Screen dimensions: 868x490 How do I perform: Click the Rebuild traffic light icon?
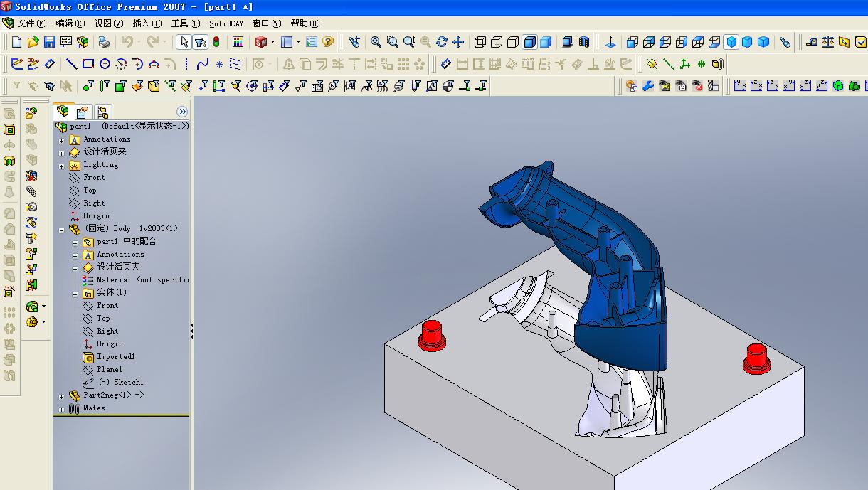click(216, 42)
